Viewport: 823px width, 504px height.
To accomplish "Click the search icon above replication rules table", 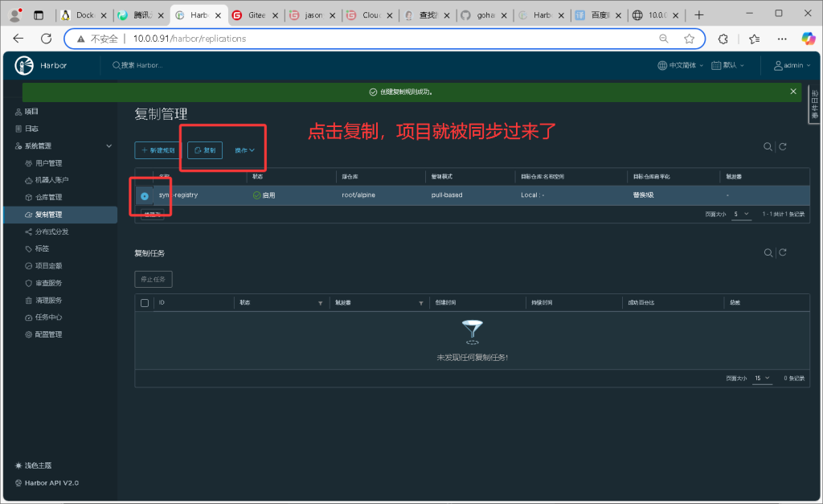I will [768, 146].
